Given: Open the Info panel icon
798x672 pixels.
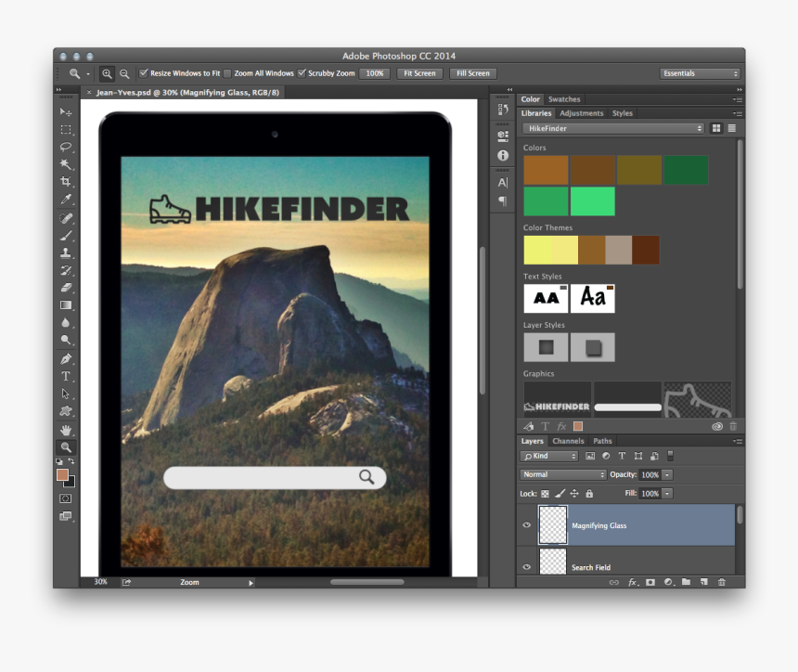Looking at the screenshot, I should 503,156.
